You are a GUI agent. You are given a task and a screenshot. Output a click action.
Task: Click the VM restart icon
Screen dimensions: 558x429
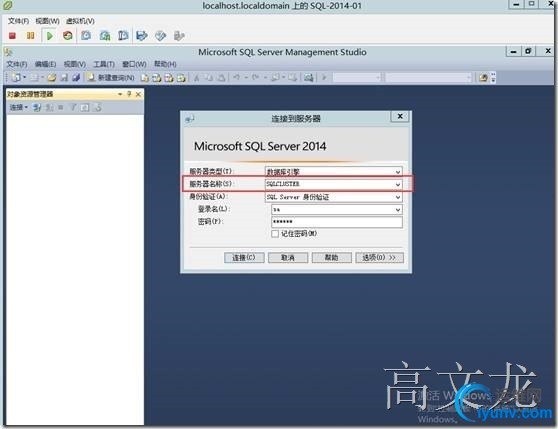pos(68,36)
